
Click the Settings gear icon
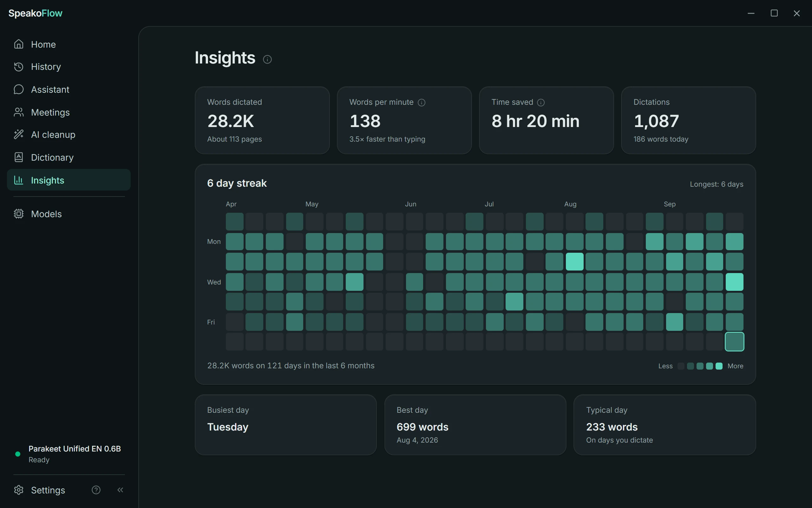19,490
